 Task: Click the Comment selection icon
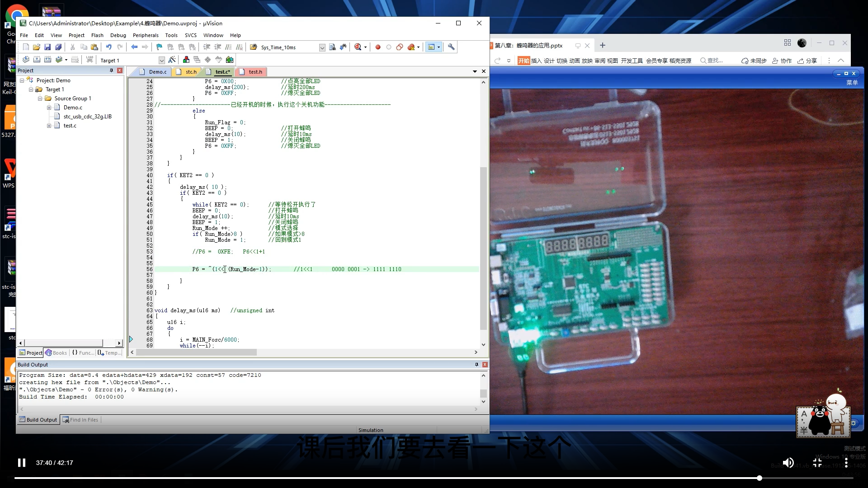[x=228, y=47]
